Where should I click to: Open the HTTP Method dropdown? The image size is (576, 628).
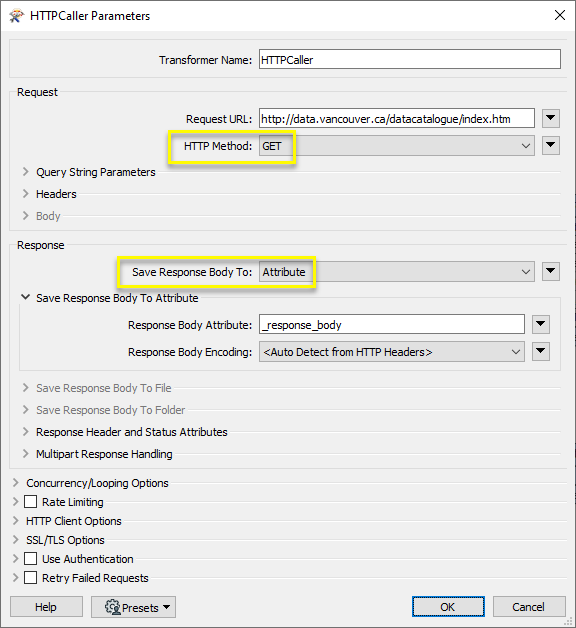point(397,146)
